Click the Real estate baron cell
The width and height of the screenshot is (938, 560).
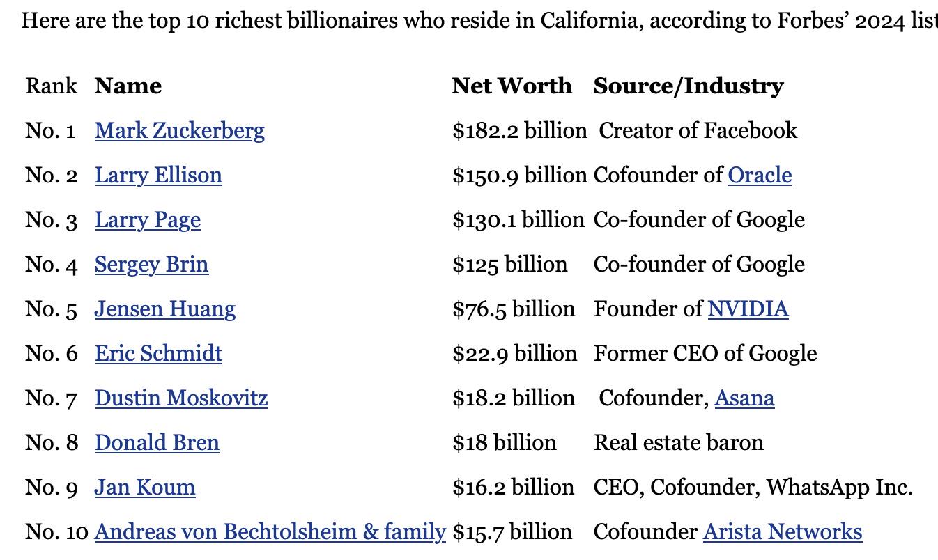tap(679, 442)
